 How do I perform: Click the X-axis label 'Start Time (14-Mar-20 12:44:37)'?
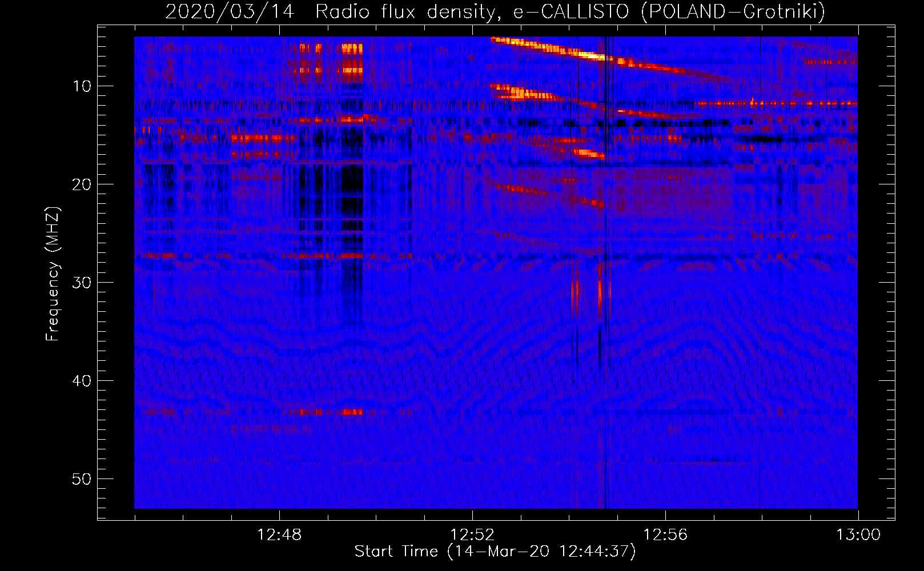495,552
